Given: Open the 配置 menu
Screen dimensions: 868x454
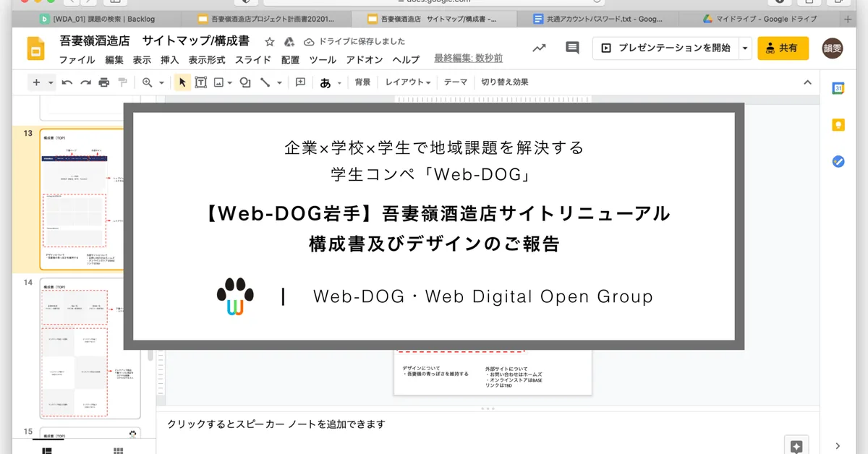Looking at the screenshot, I should (x=290, y=59).
